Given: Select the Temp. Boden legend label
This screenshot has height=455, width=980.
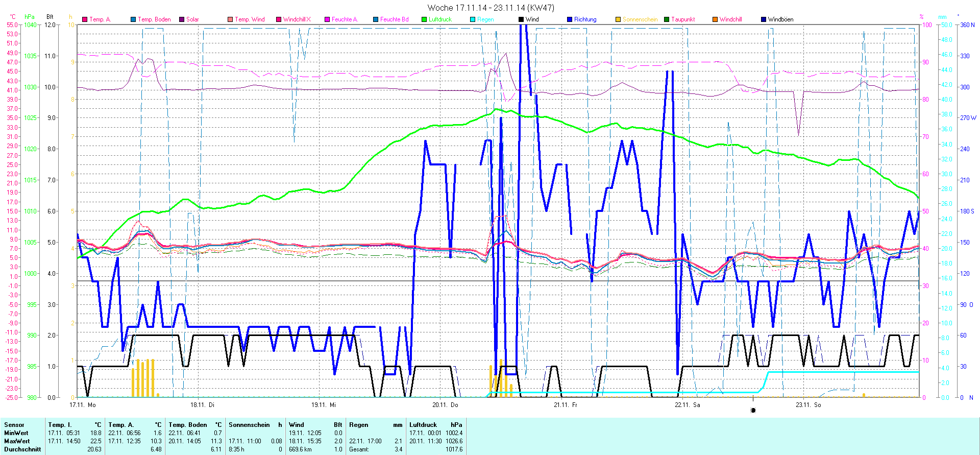Looking at the screenshot, I should coord(154,19).
